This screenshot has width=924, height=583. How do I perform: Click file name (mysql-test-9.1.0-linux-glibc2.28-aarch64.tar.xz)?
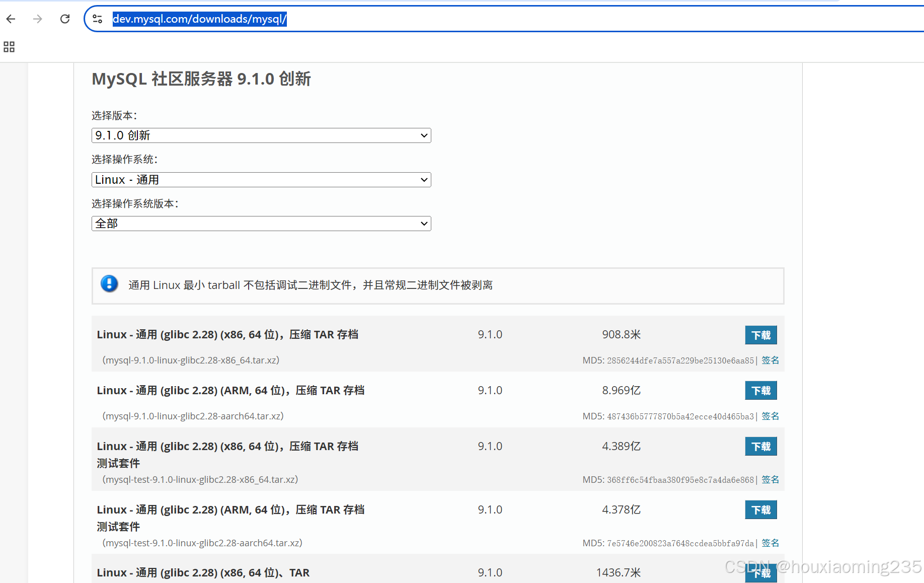pos(202,543)
